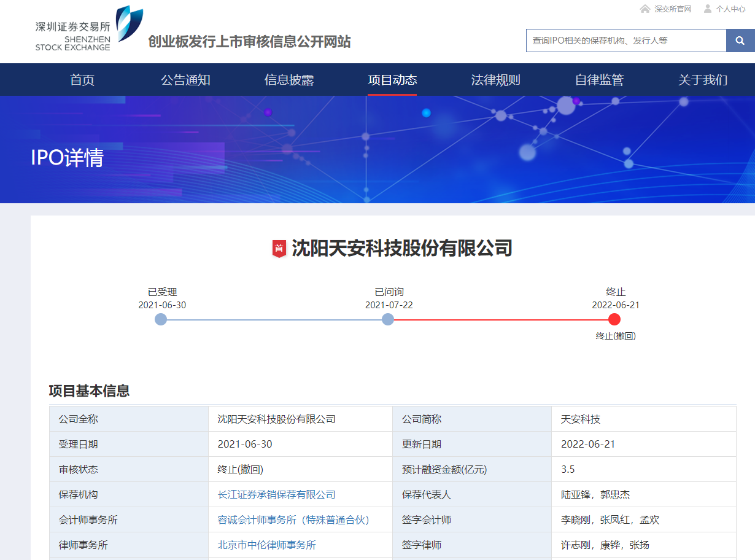Screen dimensions: 755x560
Task: Click the 终止(撤回) label below the timeline
Action: tap(616, 336)
